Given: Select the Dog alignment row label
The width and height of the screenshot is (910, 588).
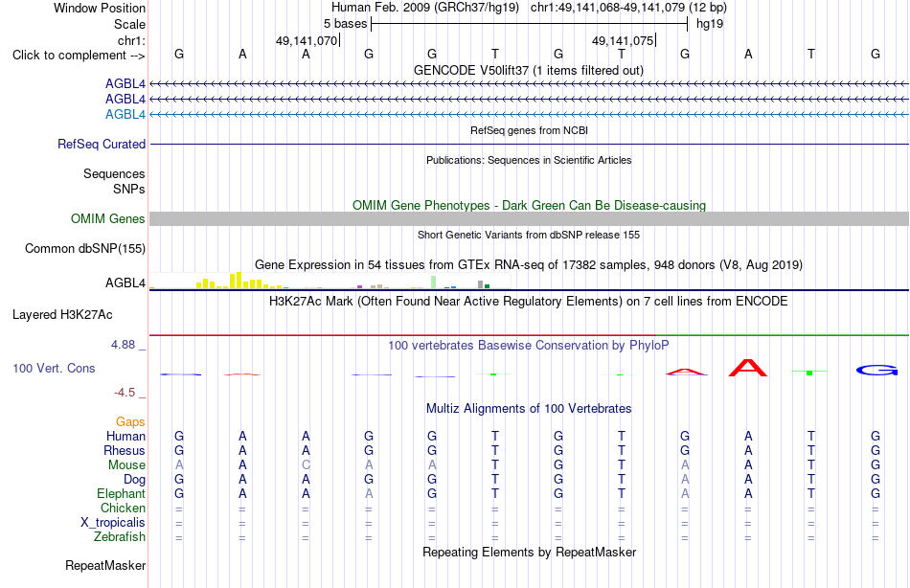Looking at the screenshot, I should click(135, 480).
